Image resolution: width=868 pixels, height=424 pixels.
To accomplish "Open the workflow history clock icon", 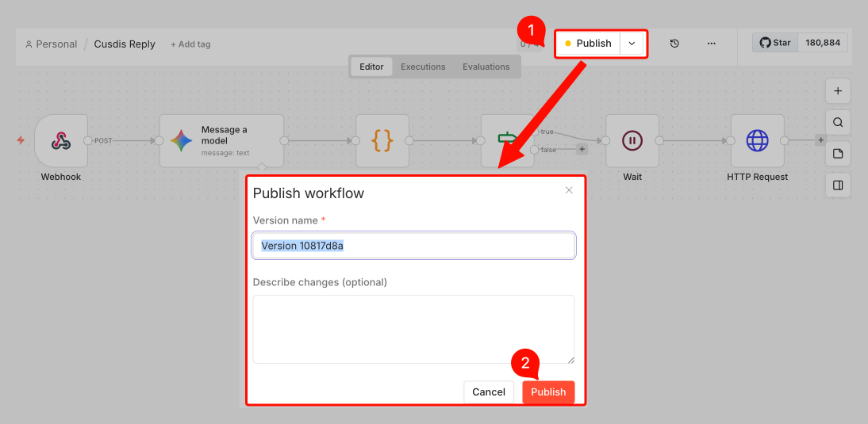I will click(x=674, y=44).
